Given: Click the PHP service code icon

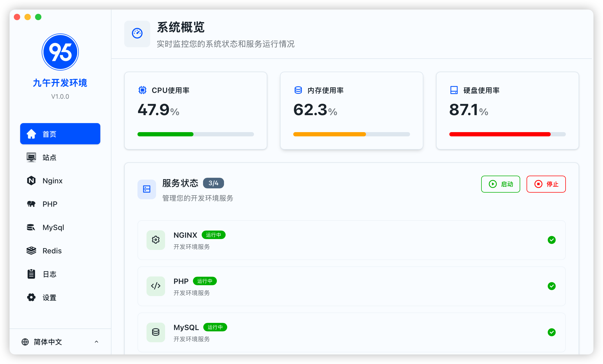Looking at the screenshot, I should [x=156, y=286].
